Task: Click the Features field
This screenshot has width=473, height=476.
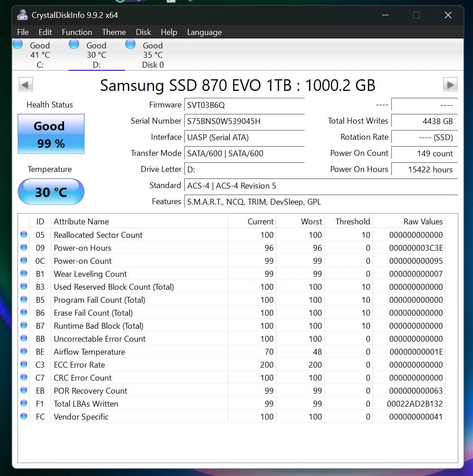Action: 321,202
